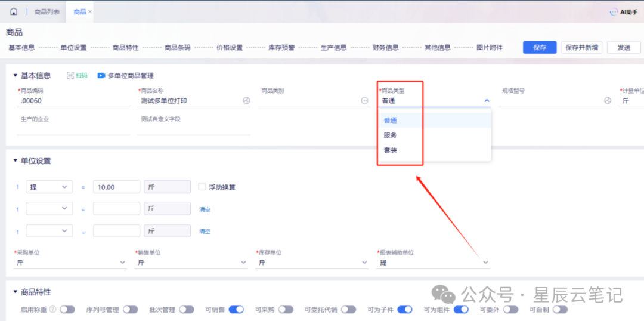Open second row empty unit dropdown
This screenshot has height=321, width=644.
[49, 208]
